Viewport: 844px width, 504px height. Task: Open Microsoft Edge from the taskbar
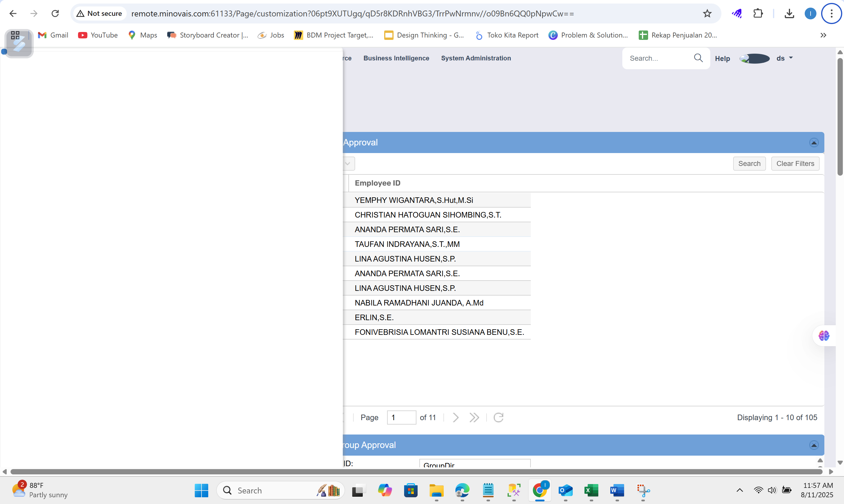(x=462, y=491)
